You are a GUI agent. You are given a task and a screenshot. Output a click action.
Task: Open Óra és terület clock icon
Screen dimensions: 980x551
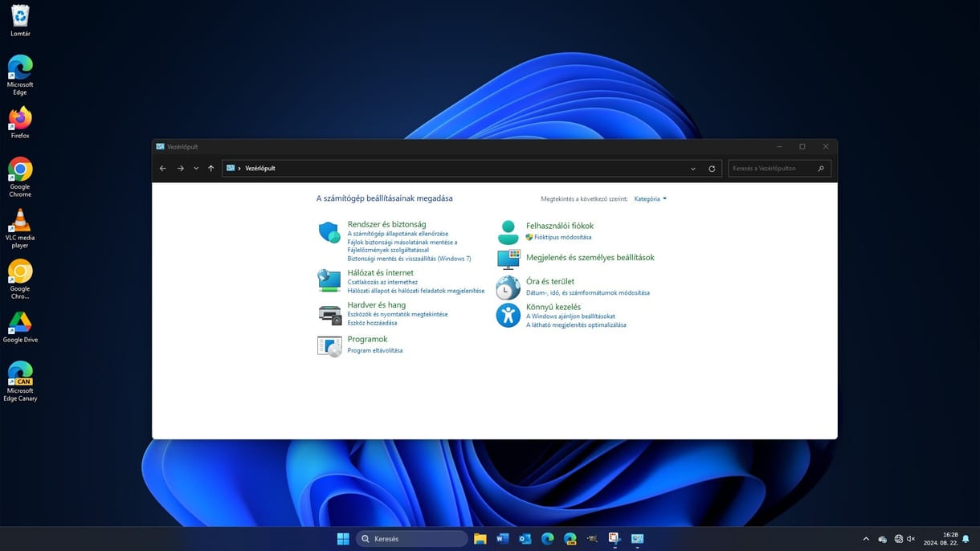(508, 288)
